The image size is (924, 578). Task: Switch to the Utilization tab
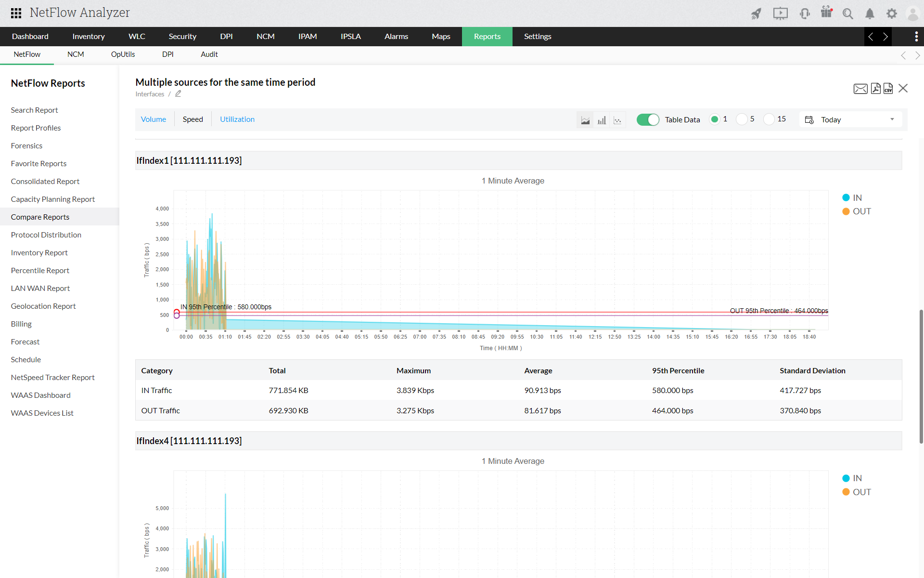(237, 119)
